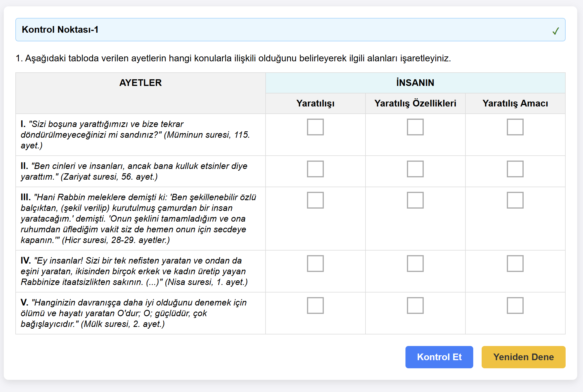Check Yaratılışı box for verse IV

pyautogui.click(x=315, y=263)
